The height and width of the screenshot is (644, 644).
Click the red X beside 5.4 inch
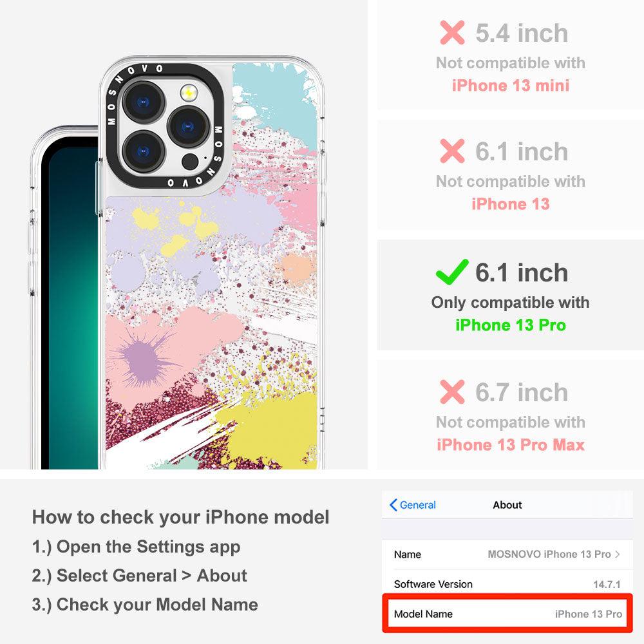pos(452,32)
